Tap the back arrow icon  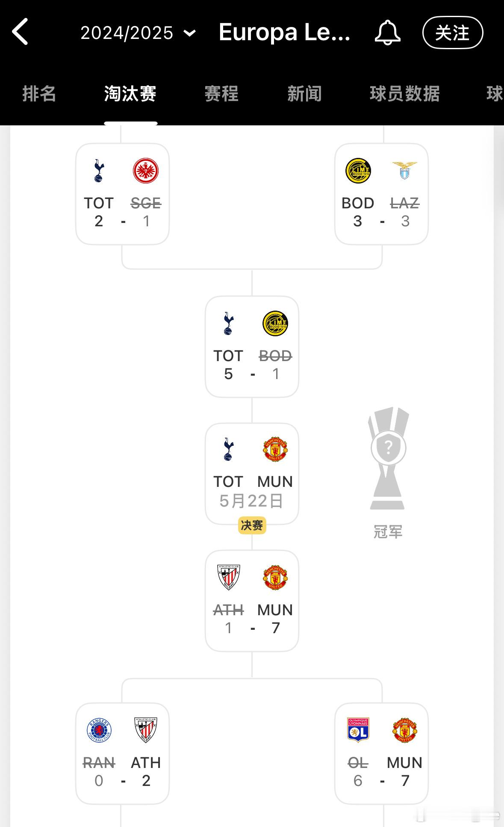[20, 32]
